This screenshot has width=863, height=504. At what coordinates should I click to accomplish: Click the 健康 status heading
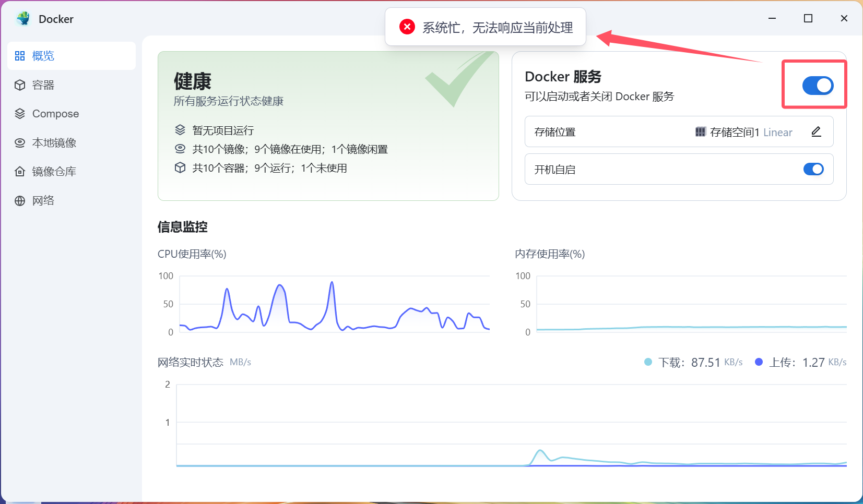192,81
